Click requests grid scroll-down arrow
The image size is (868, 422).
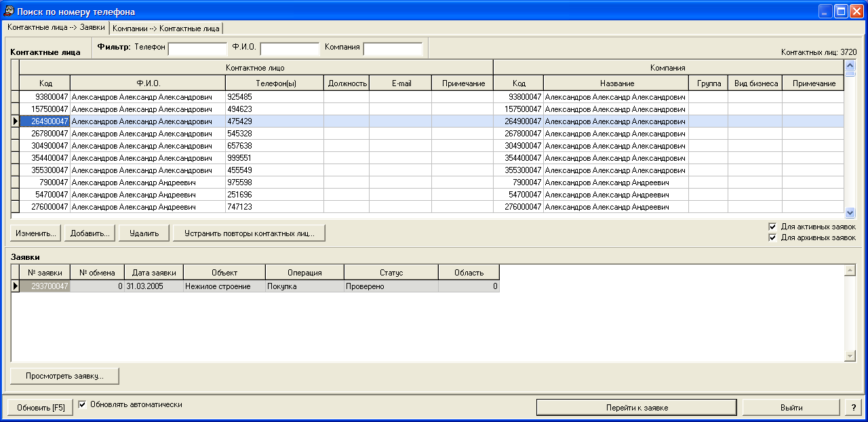(x=850, y=356)
